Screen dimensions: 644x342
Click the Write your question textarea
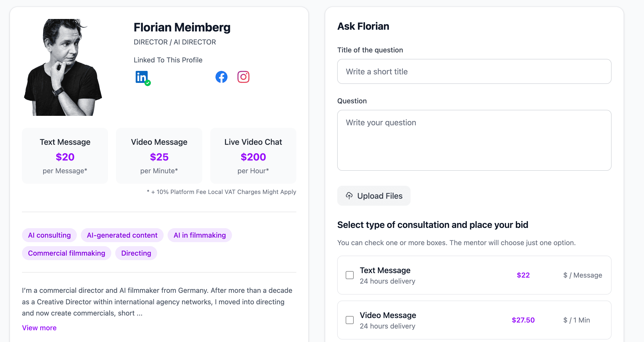click(474, 140)
